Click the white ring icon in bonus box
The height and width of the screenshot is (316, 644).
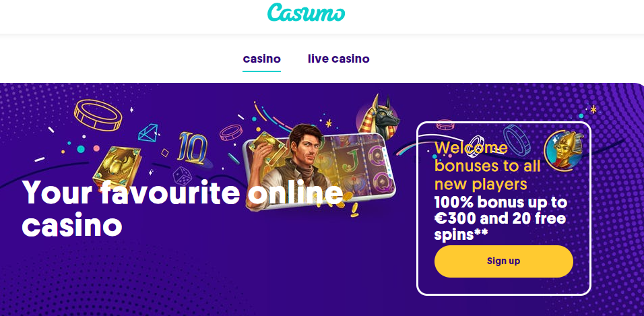pyautogui.click(x=477, y=147)
